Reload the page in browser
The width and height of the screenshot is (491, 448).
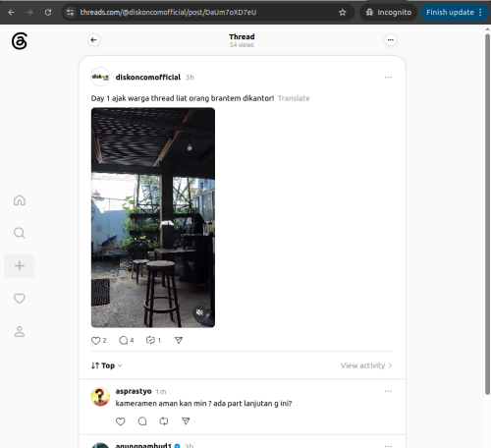48,13
